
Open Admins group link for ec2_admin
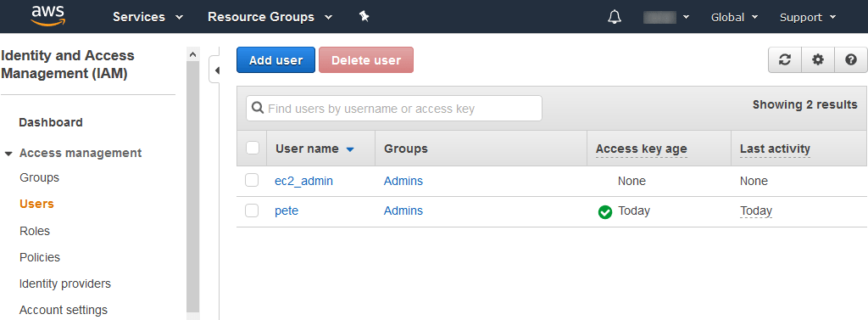(x=403, y=181)
